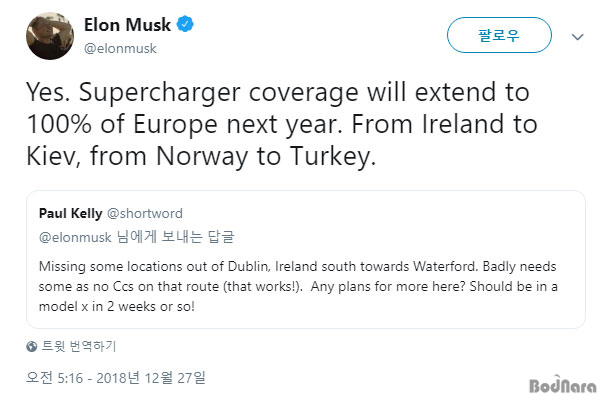Expand the chevron menu next to 팔로우
This screenshot has width=600, height=396.
(577, 37)
